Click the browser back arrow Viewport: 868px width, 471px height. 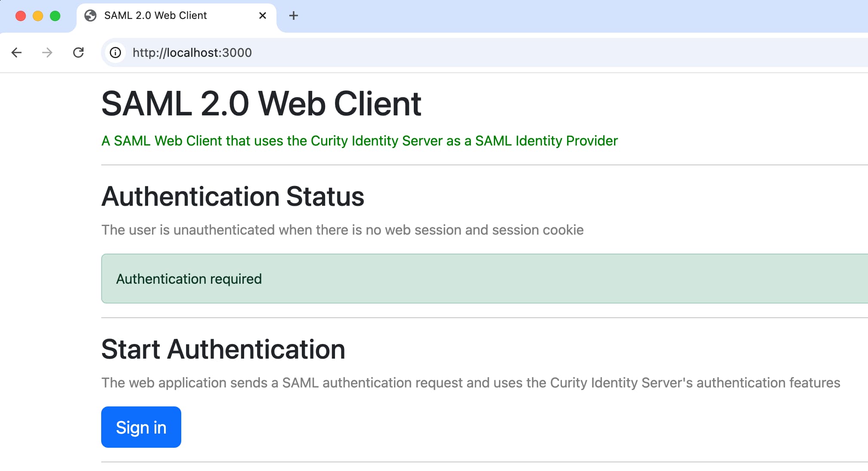tap(16, 53)
